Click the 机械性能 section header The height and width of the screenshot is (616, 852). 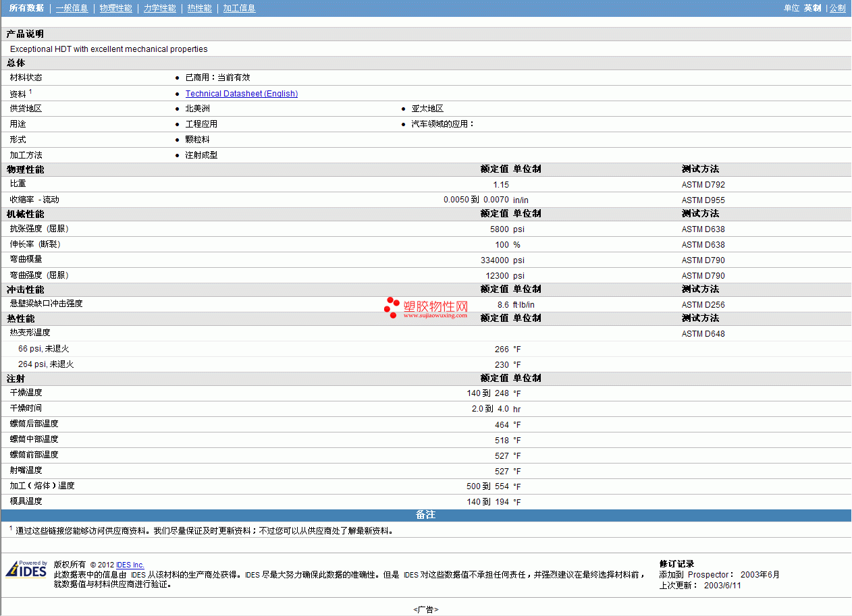point(25,214)
